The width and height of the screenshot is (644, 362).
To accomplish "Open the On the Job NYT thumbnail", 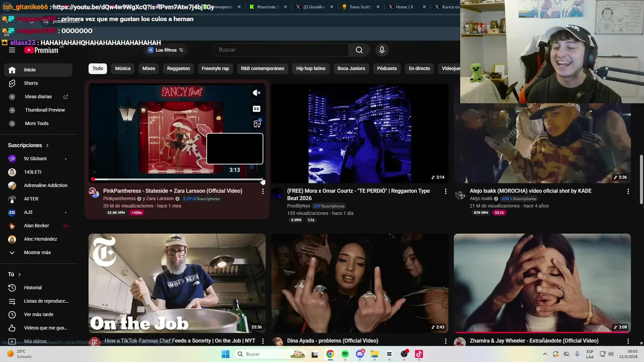I will 177,283.
